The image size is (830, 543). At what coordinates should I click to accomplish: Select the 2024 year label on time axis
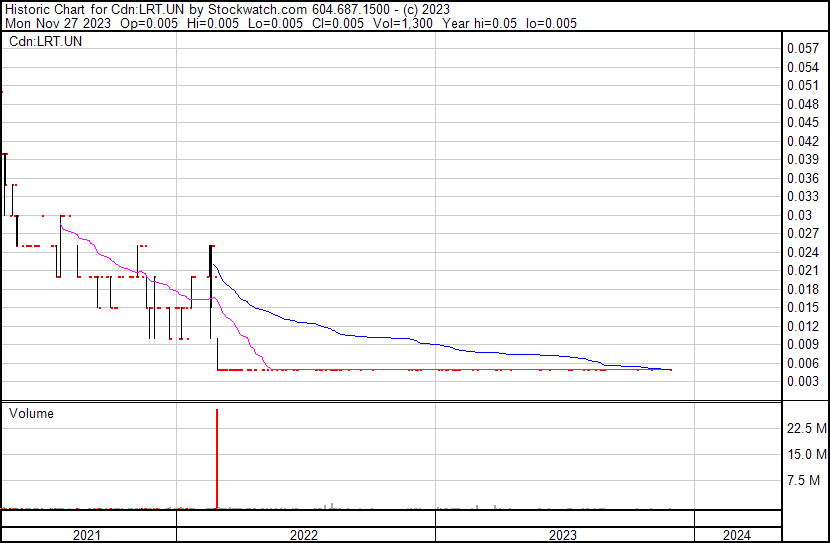click(736, 535)
